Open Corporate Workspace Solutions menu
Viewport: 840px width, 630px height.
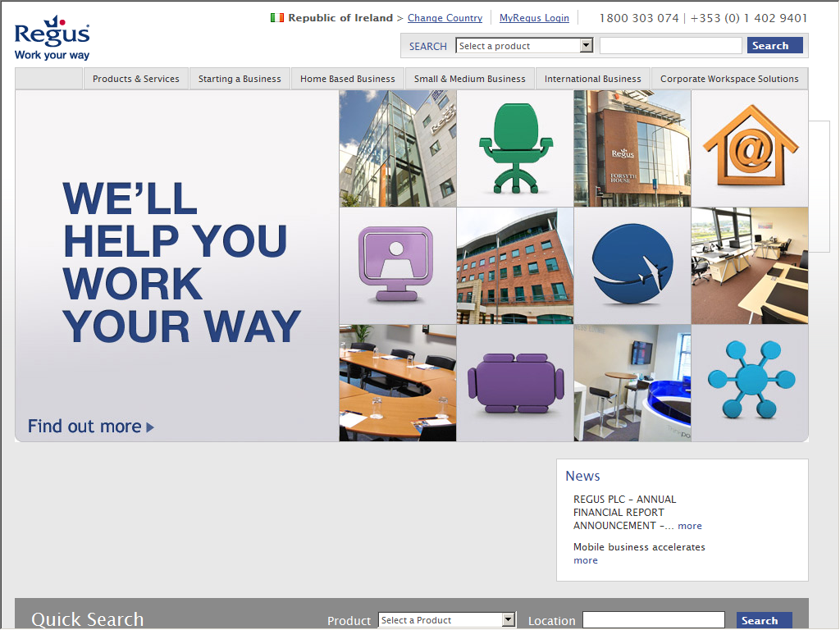(x=729, y=79)
